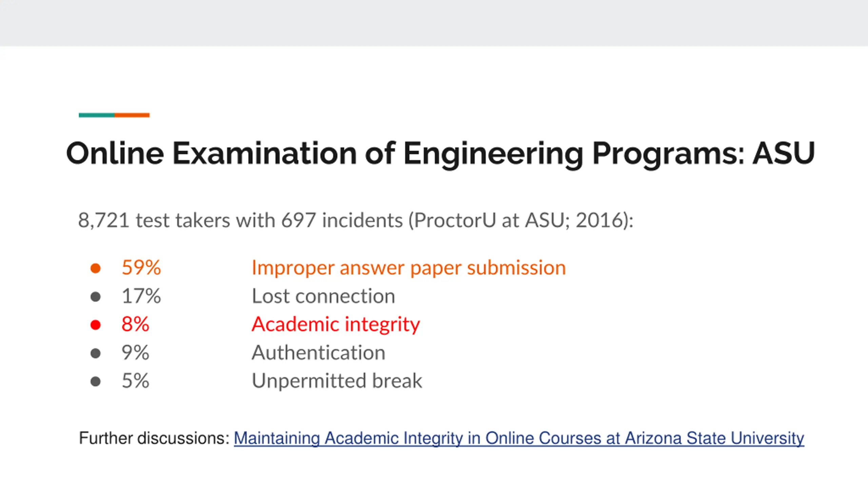Click the 'Authentication' incident label

pyautogui.click(x=318, y=353)
